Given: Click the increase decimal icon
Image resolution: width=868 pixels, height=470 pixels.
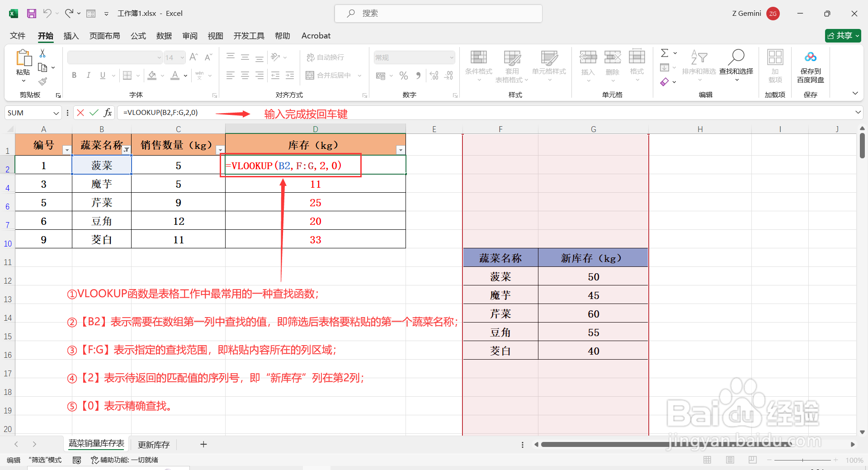Looking at the screenshot, I should 434,76.
